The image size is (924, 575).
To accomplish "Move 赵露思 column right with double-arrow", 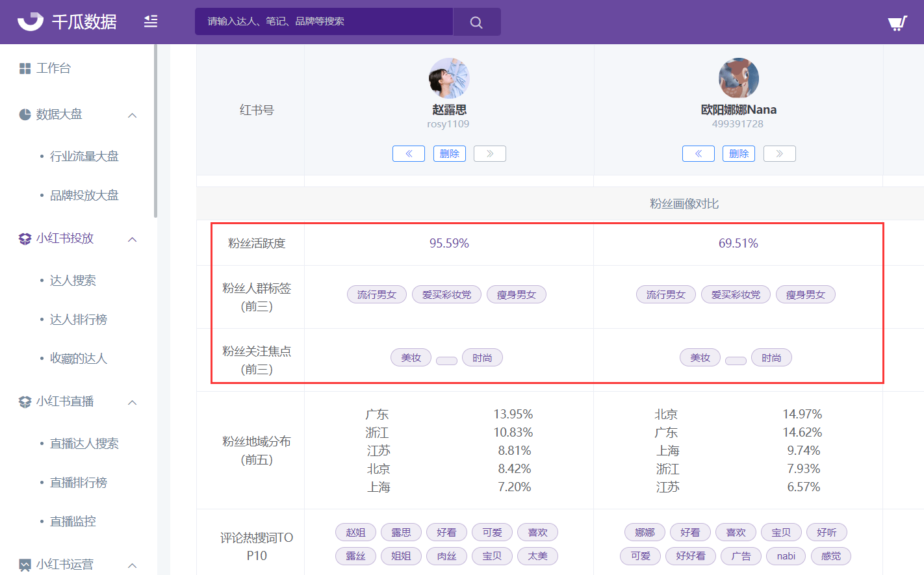I will pos(490,154).
